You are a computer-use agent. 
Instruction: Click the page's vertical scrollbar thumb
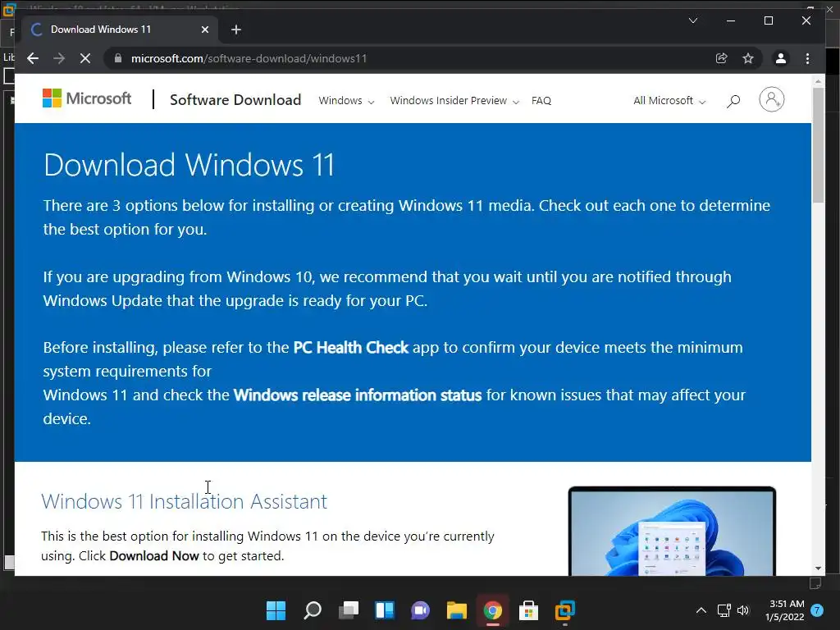click(818, 144)
